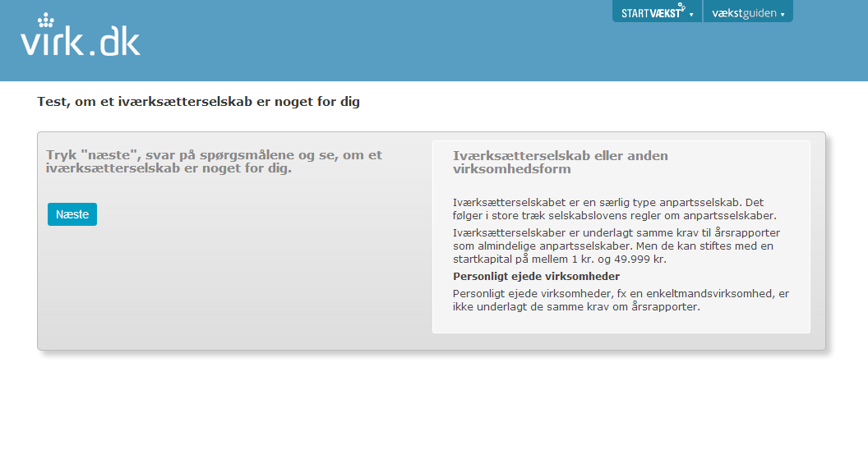Click the 'Tryk "næste"' instruction text
This screenshot has width=868, height=450.
[x=214, y=162]
